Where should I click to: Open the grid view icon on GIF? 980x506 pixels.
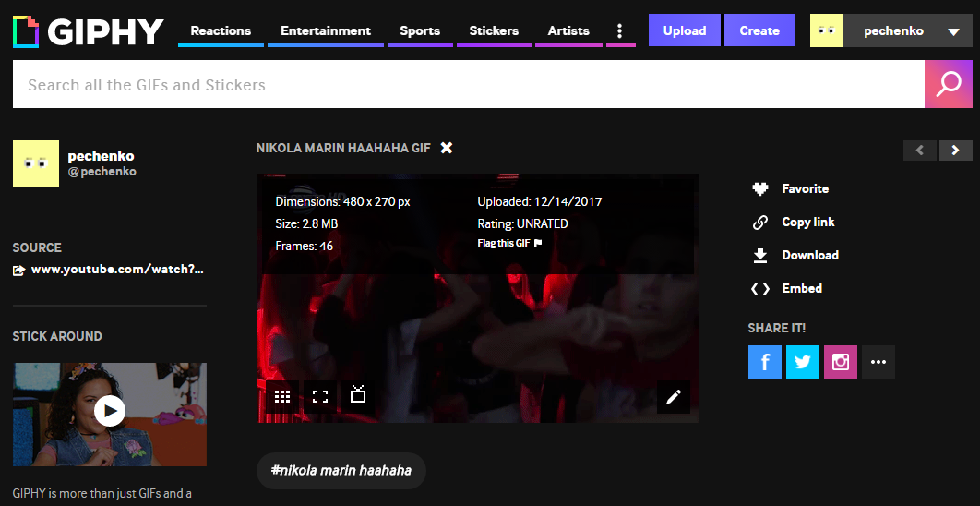pyautogui.click(x=282, y=397)
